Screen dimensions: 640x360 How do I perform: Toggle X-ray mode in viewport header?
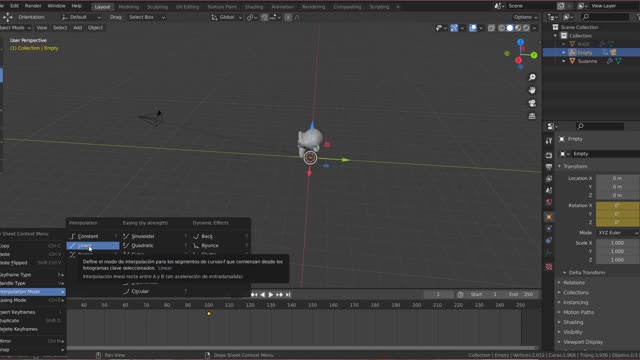coord(491,28)
